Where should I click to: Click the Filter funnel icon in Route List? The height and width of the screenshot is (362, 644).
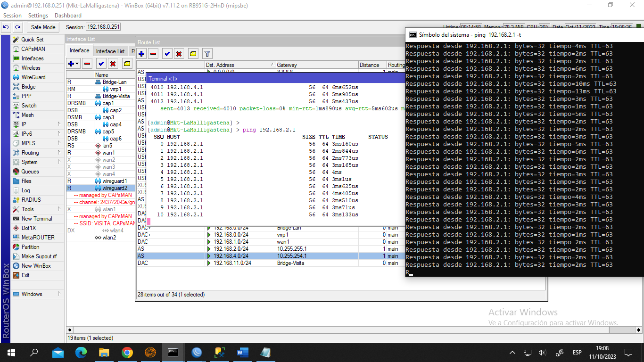tap(207, 54)
